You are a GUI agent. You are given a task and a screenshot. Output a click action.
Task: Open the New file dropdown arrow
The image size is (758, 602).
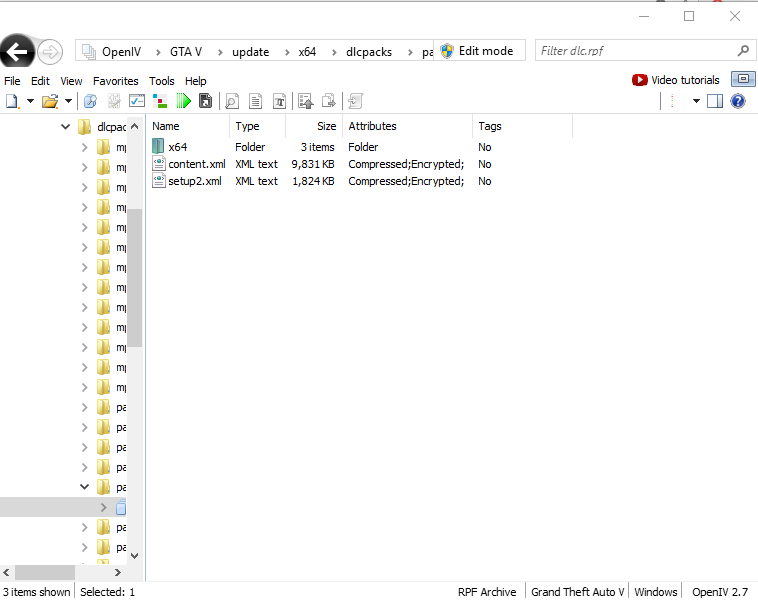pyautogui.click(x=30, y=101)
